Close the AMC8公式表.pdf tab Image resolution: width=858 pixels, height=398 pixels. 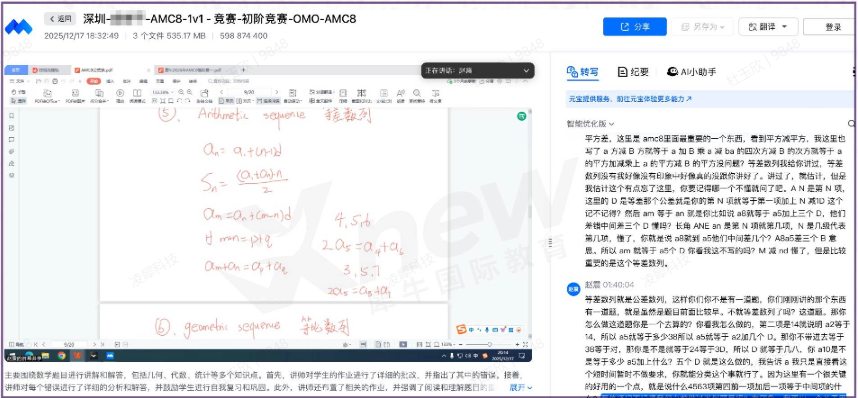pos(148,70)
